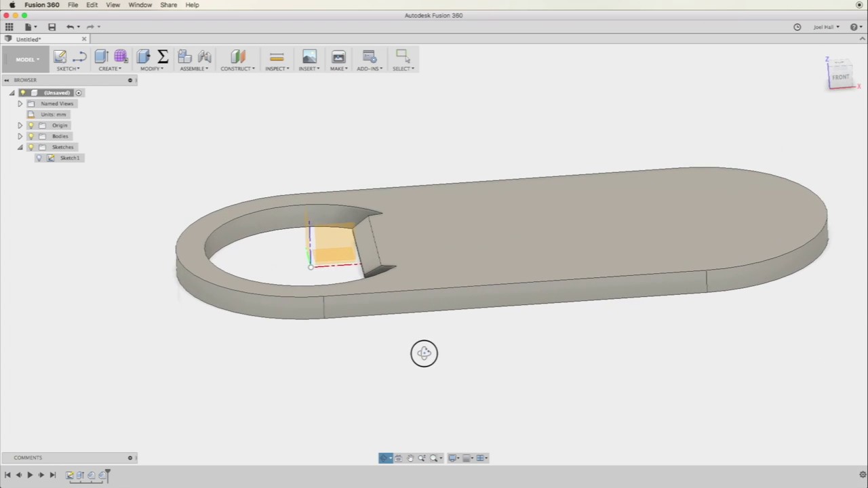Open the Edit menu

tap(92, 5)
